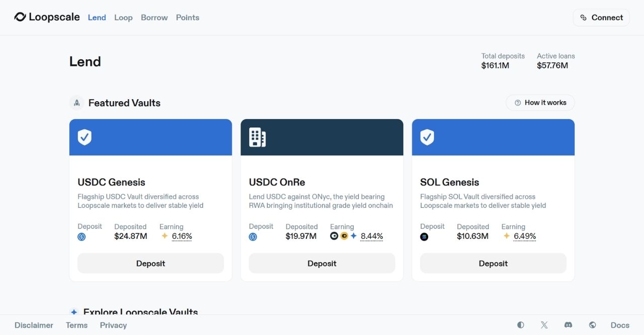Toggle dark/light theme icon in footer
644x335 pixels.
521,325
